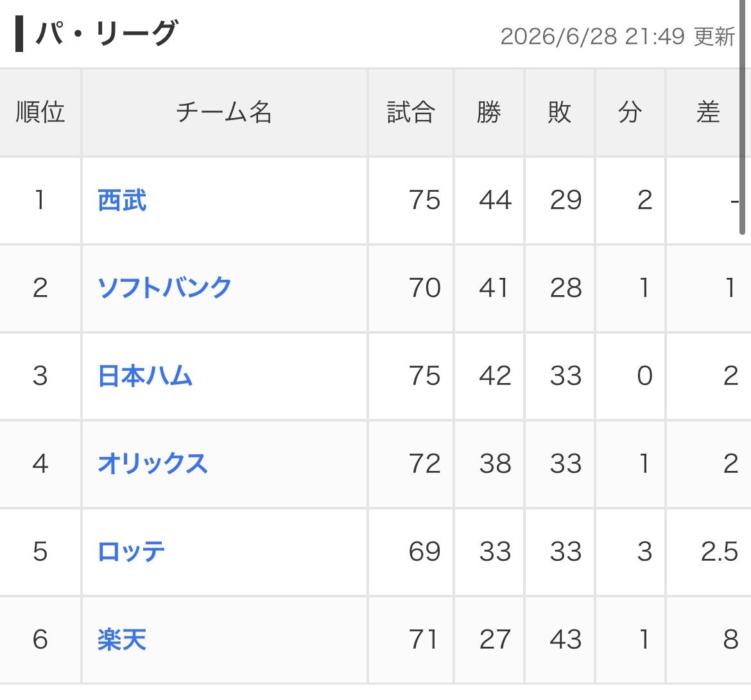751x700 pixels.
Task: Click the チーム名 column header
Action: tap(224, 112)
